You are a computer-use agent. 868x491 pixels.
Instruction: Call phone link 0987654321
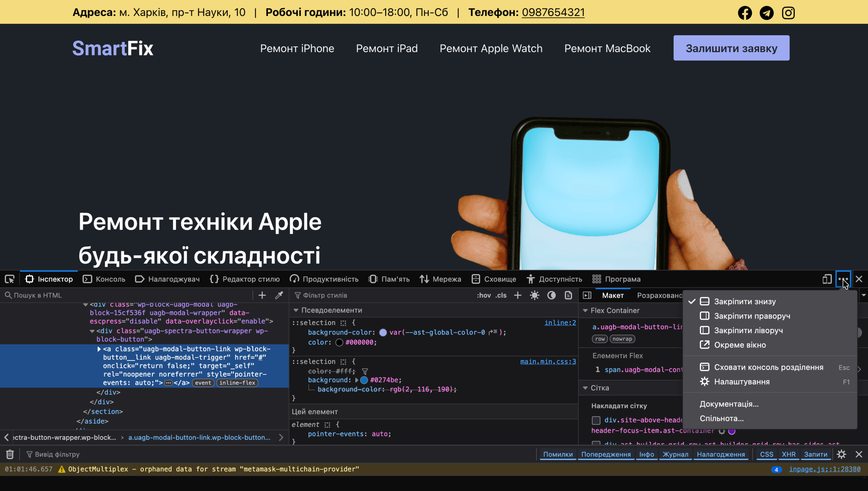point(553,12)
